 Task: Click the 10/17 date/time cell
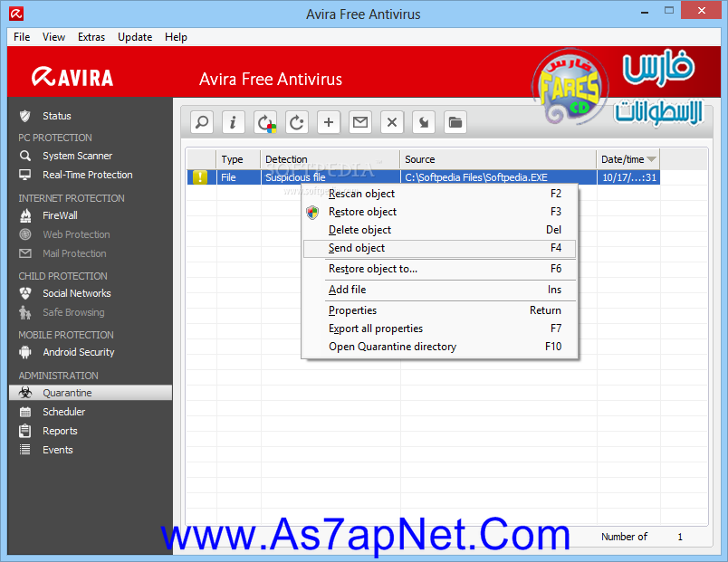point(628,177)
